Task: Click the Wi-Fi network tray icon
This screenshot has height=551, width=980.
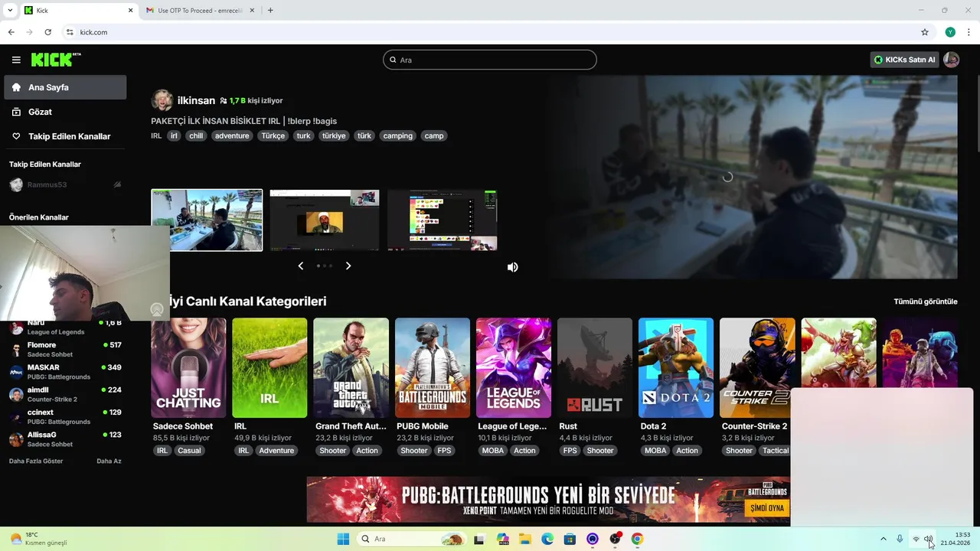Action: (916, 540)
